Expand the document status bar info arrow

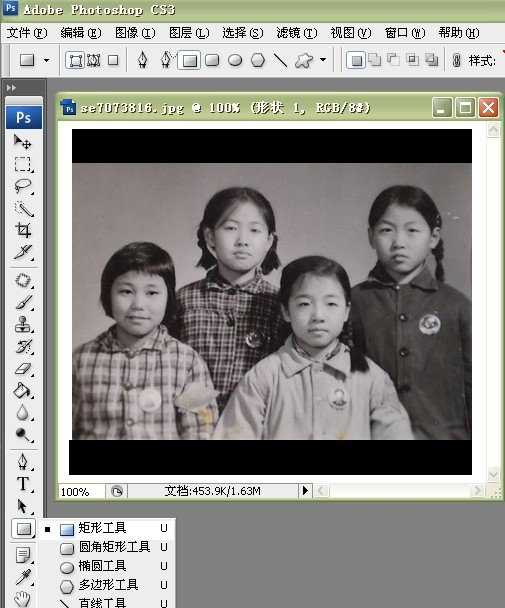coord(305,491)
